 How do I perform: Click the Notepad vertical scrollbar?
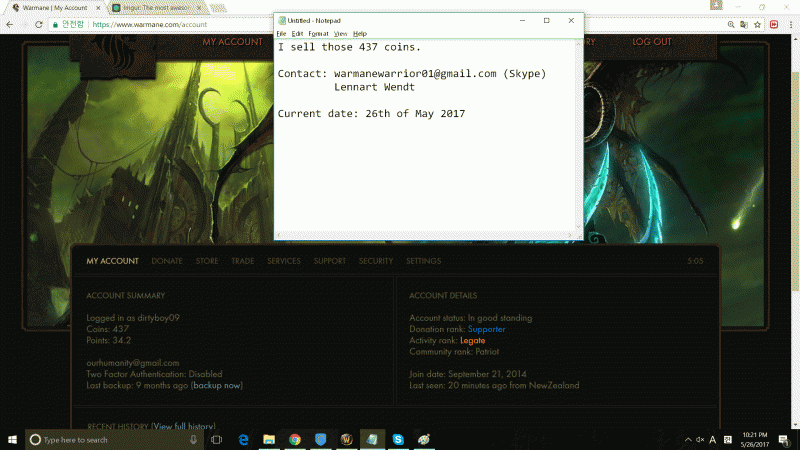(x=579, y=136)
